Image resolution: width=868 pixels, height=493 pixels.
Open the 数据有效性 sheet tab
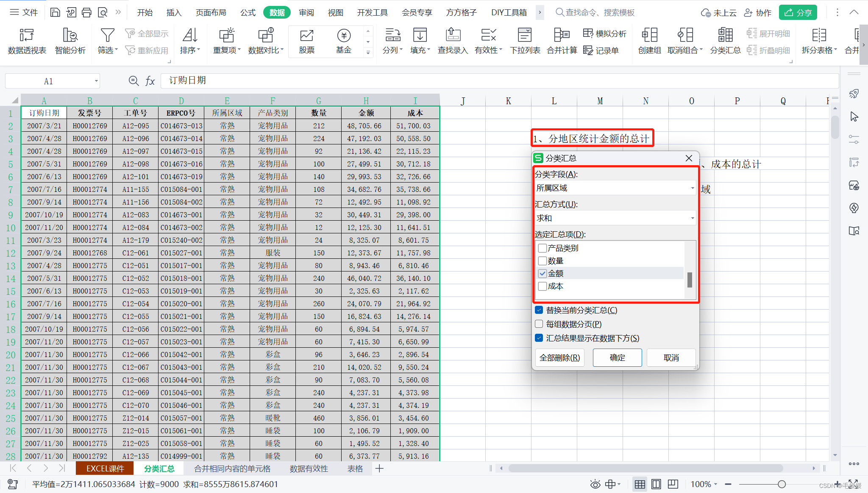[309, 468]
